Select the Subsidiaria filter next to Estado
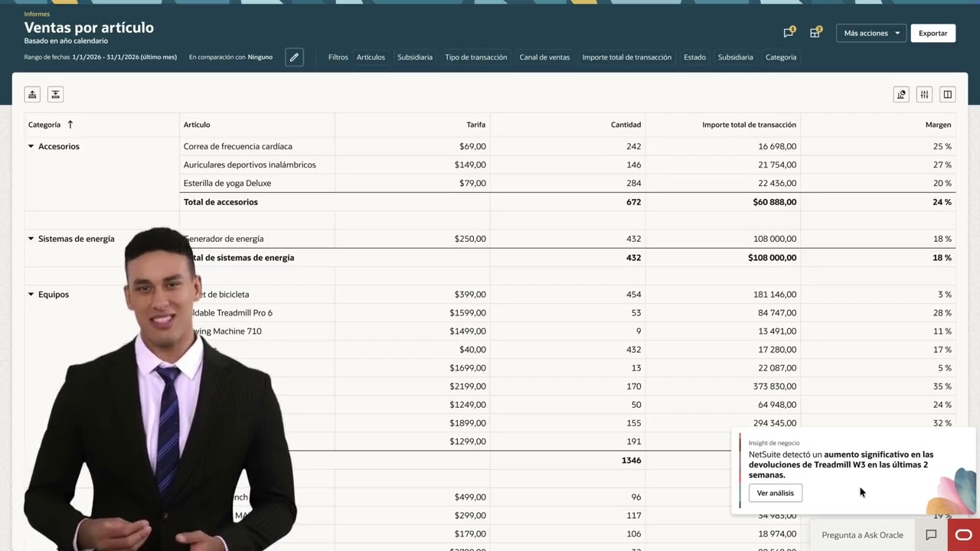Viewport: 980px width, 551px height. click(x=735, y=57)
